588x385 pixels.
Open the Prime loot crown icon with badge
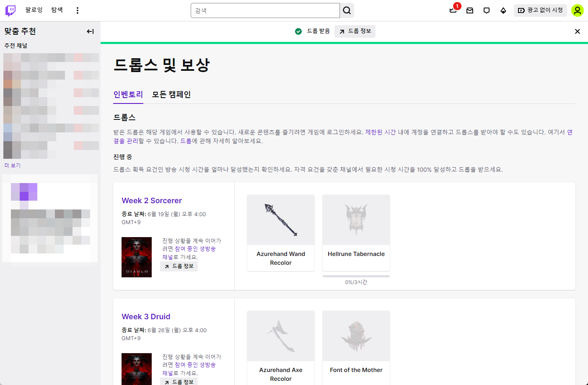(x=453, y=10)
